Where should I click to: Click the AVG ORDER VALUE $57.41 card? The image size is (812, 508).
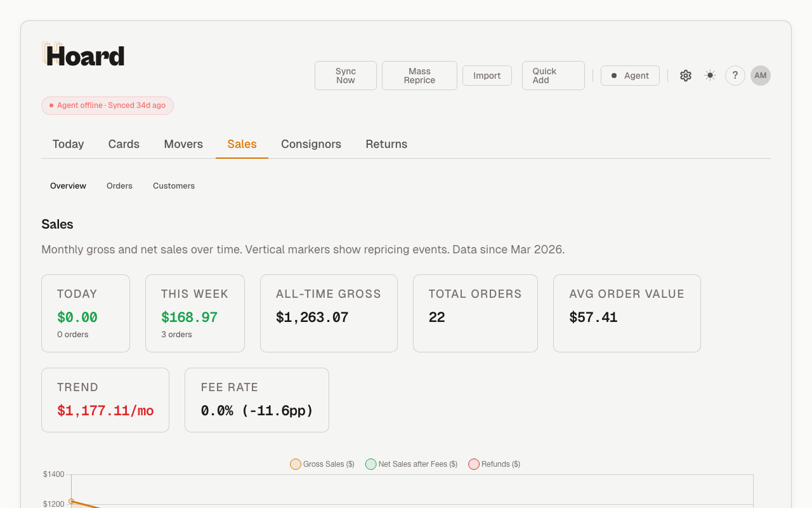[x=627, y=313]
